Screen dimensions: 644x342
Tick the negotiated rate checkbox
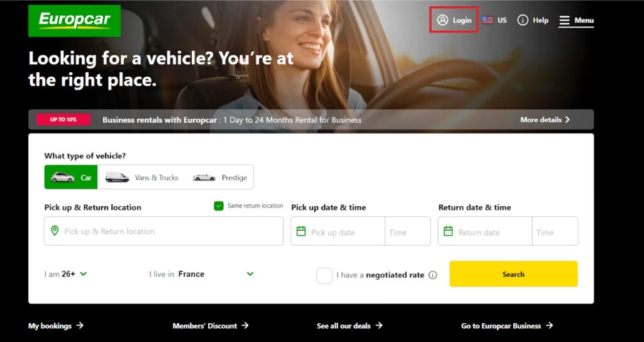pos(324,275)
